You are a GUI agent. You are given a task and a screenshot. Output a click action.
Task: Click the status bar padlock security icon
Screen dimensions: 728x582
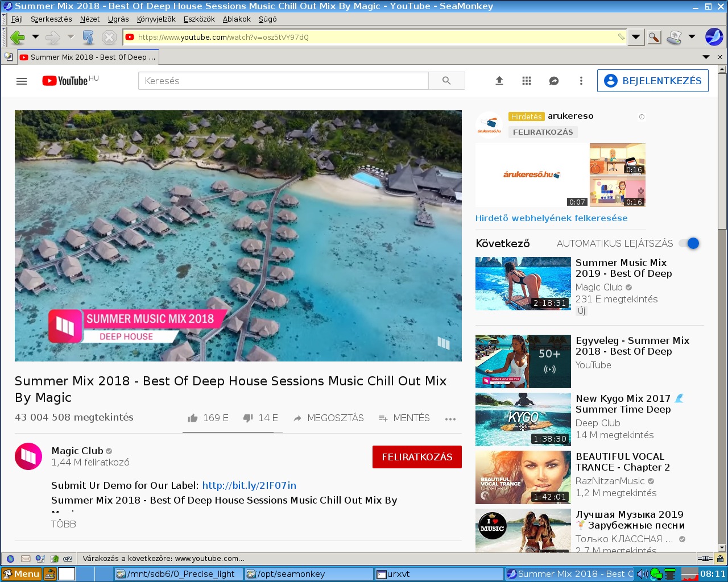(720, 559)
